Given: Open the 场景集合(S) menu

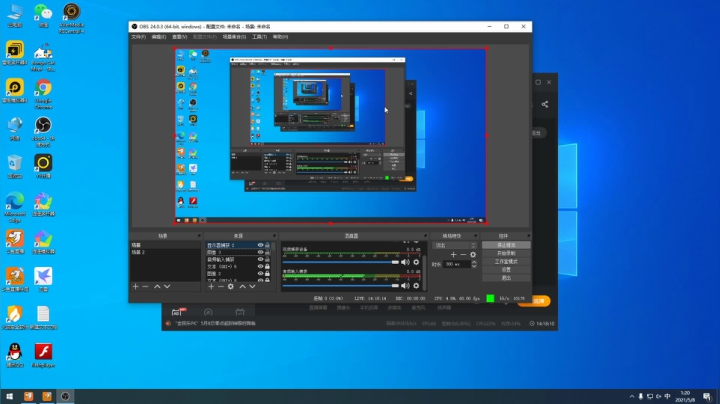Looking at the screenshot, I should click(234, 37).
